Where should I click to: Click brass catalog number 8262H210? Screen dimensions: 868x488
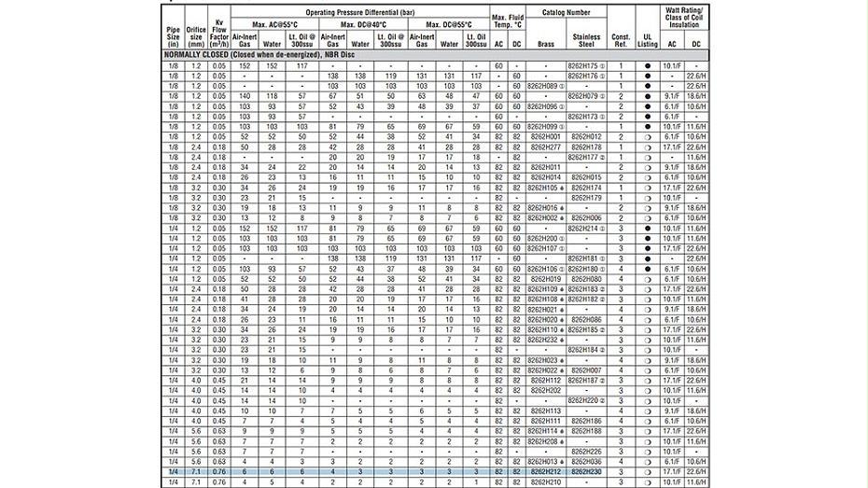pyautogui.click(x=545, y=481)
